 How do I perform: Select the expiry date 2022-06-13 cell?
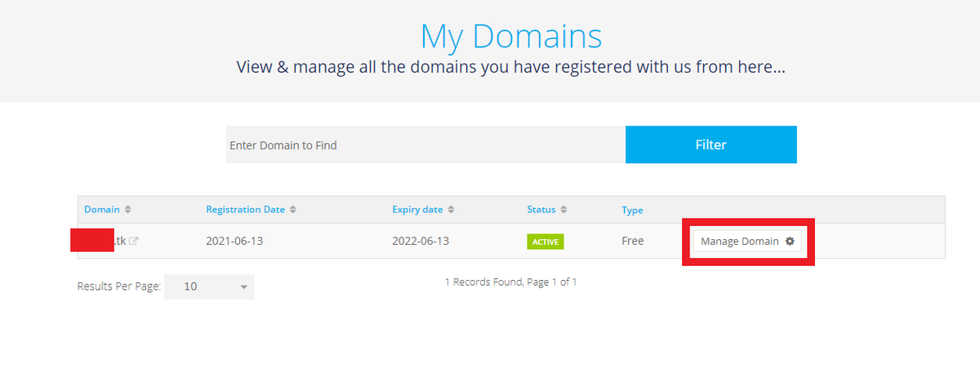421,242
